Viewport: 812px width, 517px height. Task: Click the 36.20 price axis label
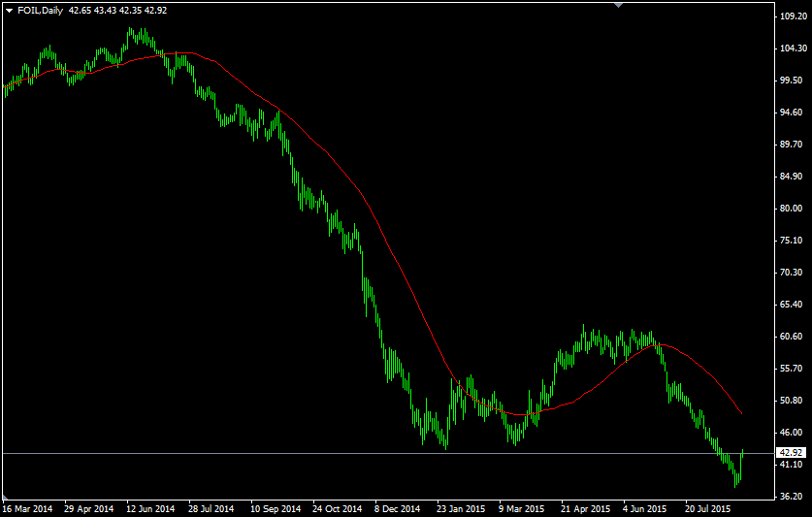tap(794, 497)
